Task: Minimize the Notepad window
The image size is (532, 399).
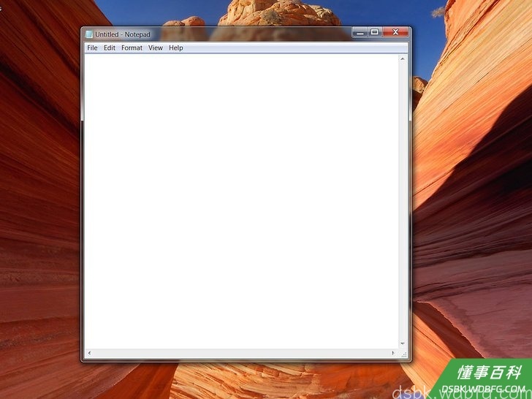Action: pos(360,32)
